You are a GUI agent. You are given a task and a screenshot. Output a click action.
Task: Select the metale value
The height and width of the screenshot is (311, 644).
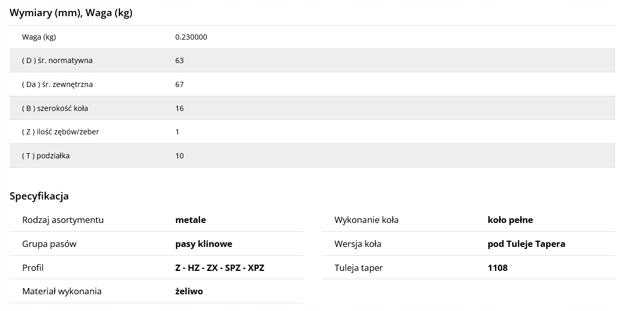tap(191, 220)
